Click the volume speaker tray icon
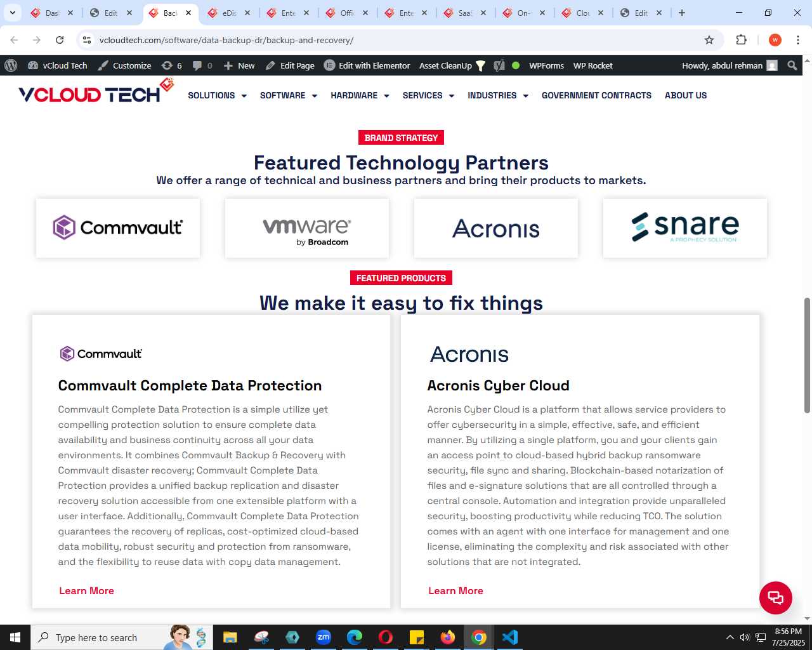The height and width of the screenshot is (650, 812). 745,637
